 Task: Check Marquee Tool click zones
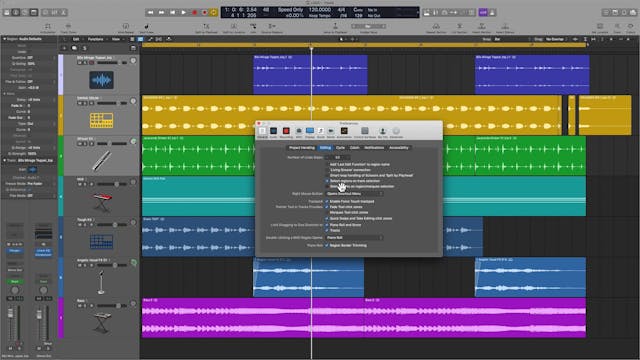[x=327, y=213]
